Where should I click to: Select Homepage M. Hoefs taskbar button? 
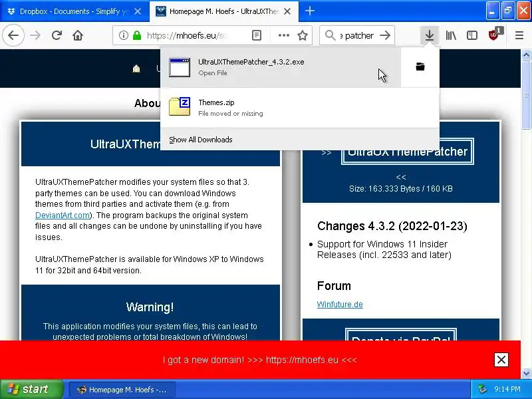point(122,390)
